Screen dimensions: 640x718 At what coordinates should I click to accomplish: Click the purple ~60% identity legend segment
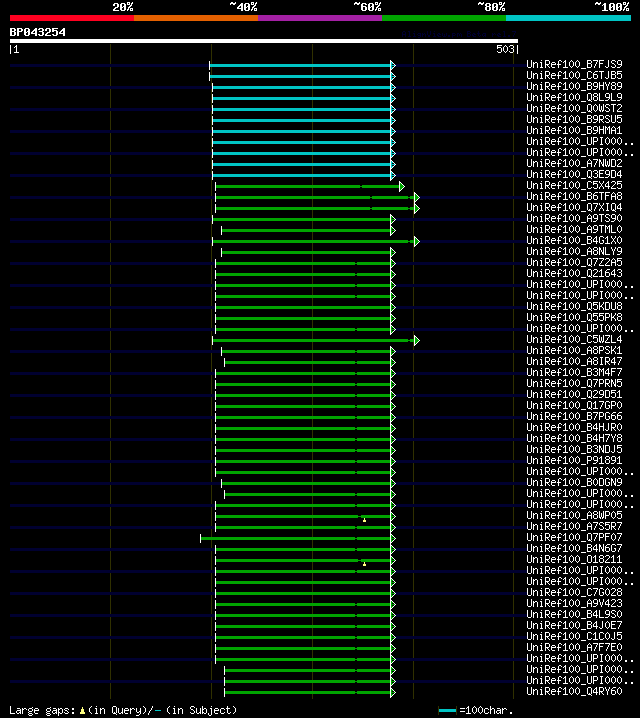[320, 18]
